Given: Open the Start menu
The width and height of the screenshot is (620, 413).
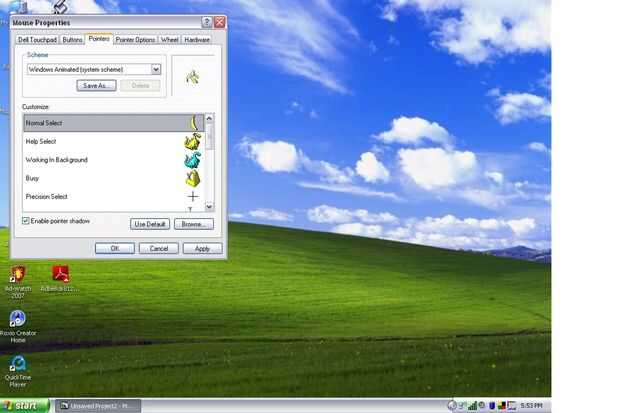Looking at the screenshot, I should (x=25, y=406).
